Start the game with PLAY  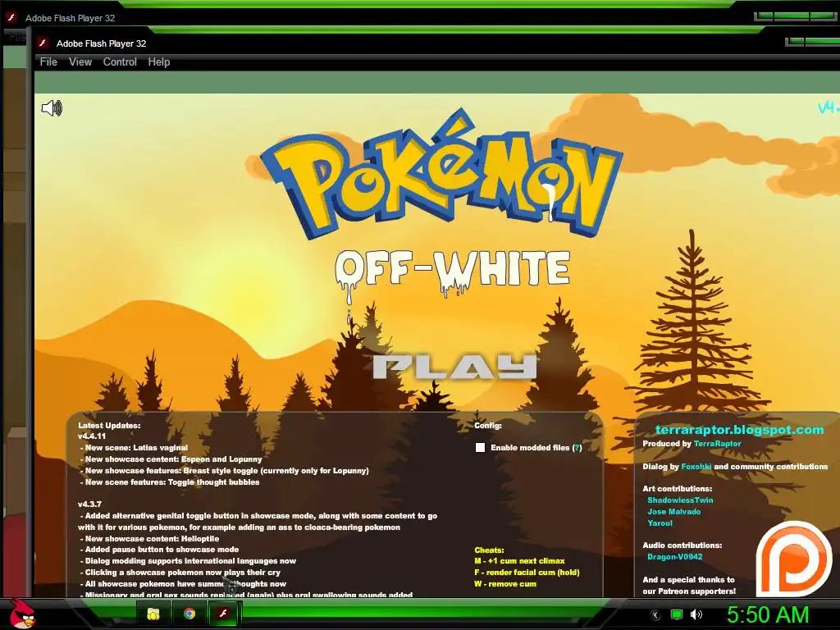point(454,367)
